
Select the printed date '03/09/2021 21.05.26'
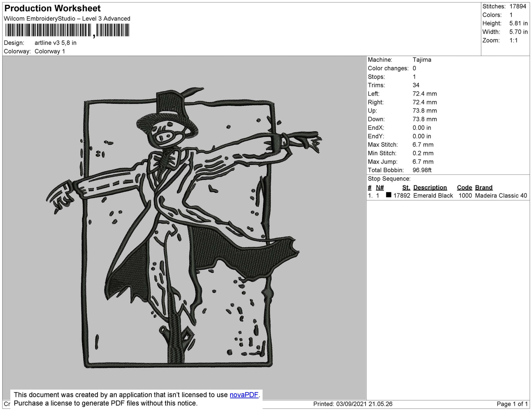coord(364,404)
